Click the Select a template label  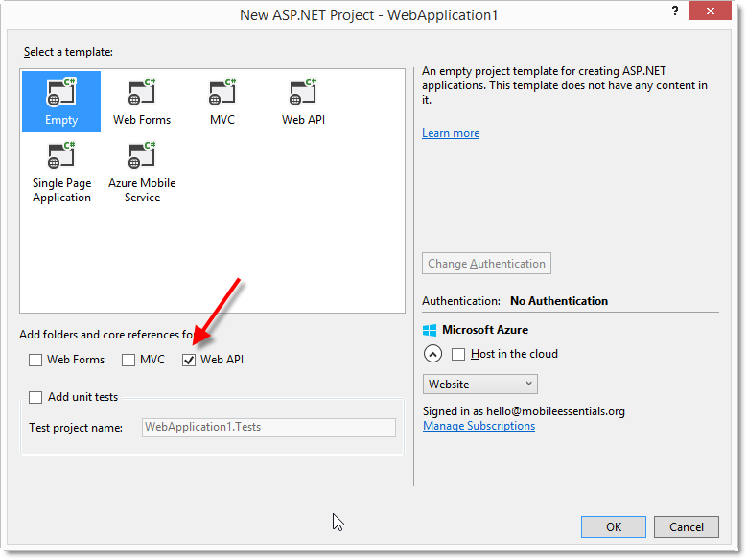point(69,52)
